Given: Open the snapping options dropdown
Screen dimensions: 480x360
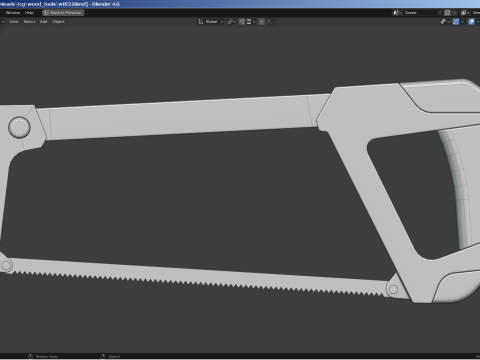Looking at the screenshot, I should [251, 22].
